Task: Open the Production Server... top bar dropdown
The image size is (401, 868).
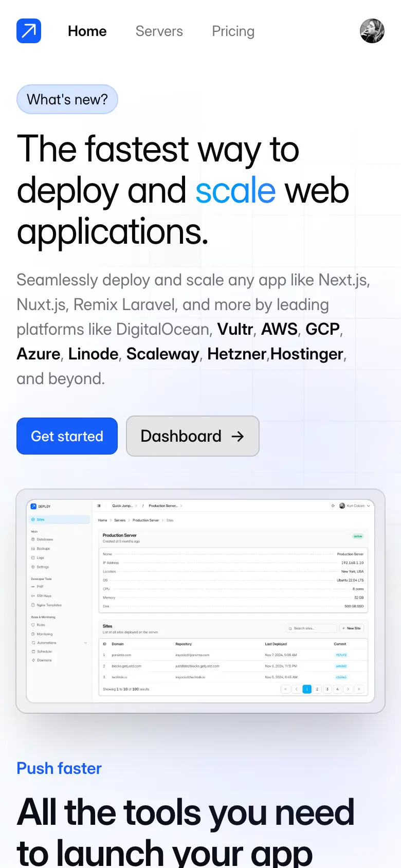Action: click(166, 506)
